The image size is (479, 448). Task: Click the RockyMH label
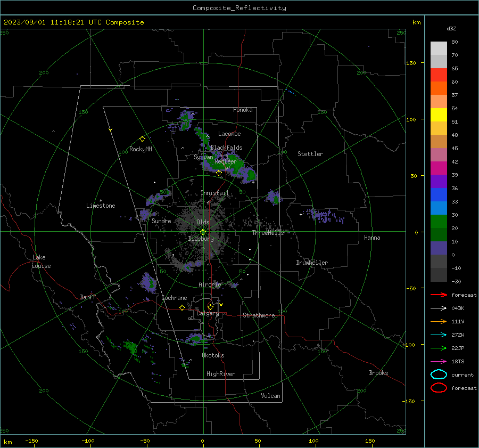[x=141, y=149]
